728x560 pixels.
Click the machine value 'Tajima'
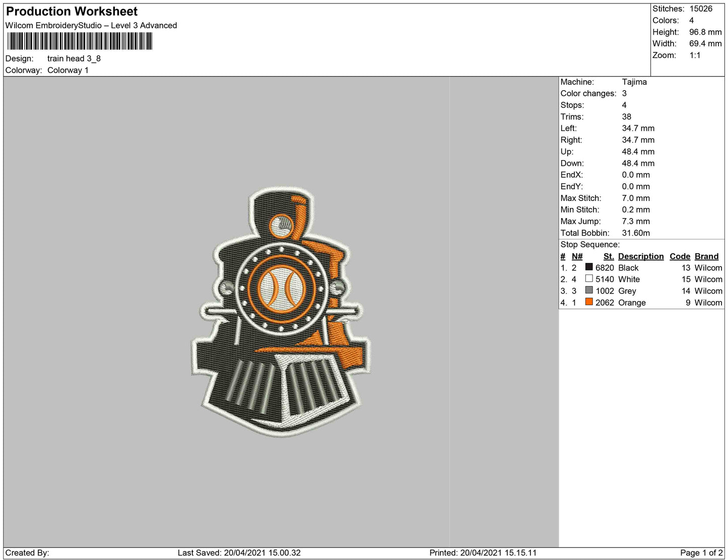pos(634,82)
